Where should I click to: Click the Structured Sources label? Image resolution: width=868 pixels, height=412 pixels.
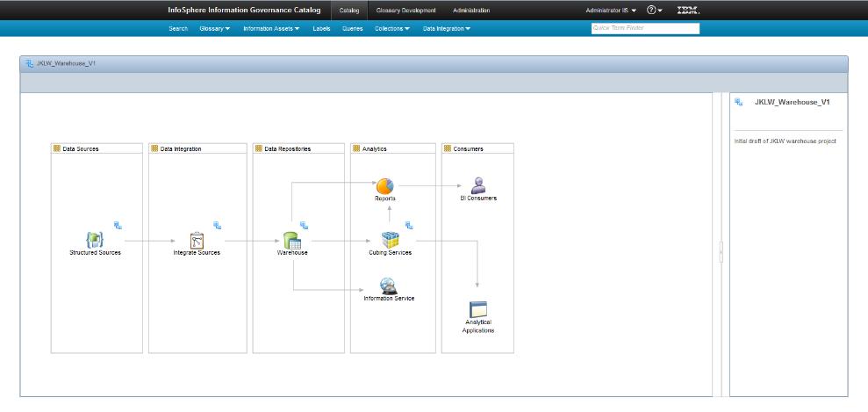pyautogui.click(x=95, y=252)
